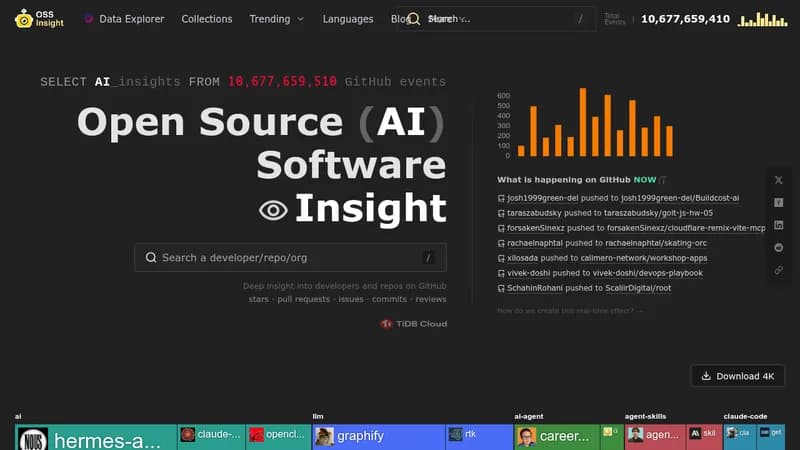This screenshot has width=800, height=450.
Task: Click the total events counter 10,677,659,410
Action: [685, 19]
